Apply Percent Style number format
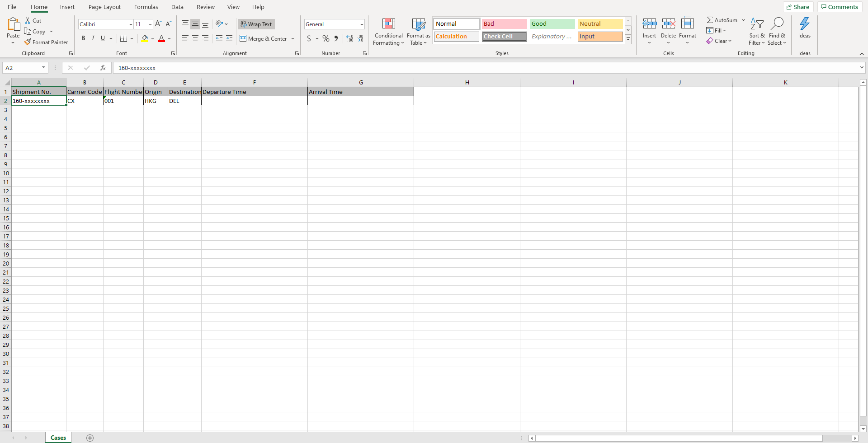868x443 pixels. [326, 38]
